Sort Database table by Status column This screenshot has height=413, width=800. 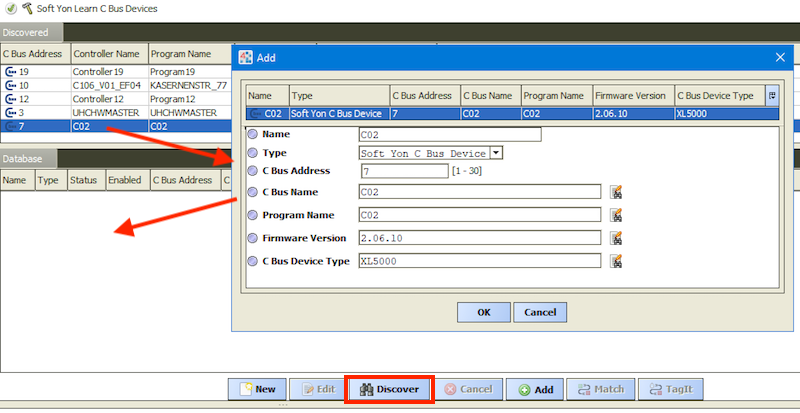coord(85,180)
